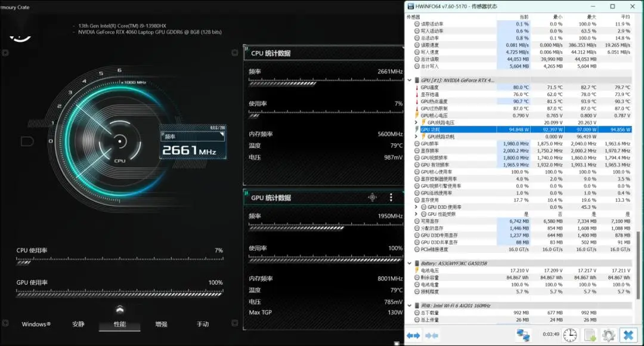Click the collapse-all arrows icon in HWiNFO toolbar
The height and width of the screenshot is (346, 644).
(x=431, y=335)
